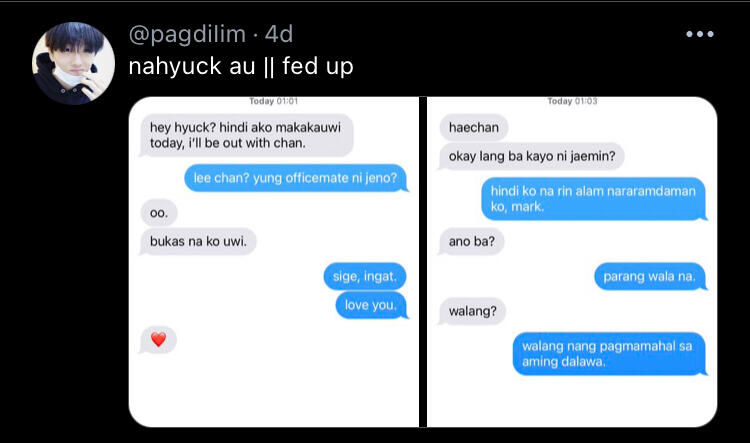Click the 'Today 01:03' timestamp label
The image size is (750, 443).
572,101
